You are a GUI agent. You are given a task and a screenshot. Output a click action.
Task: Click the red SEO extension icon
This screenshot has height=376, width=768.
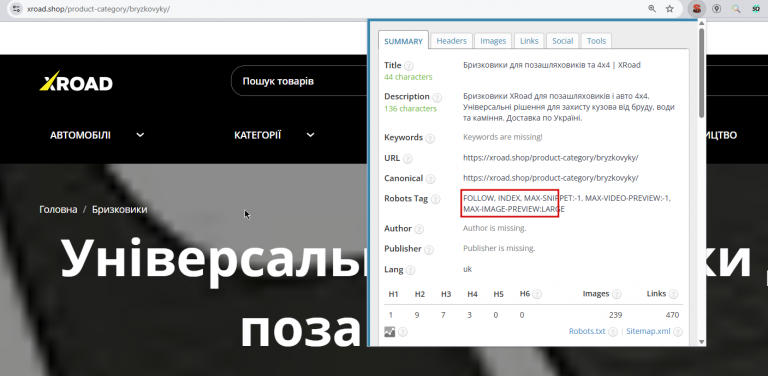(696, 8)
